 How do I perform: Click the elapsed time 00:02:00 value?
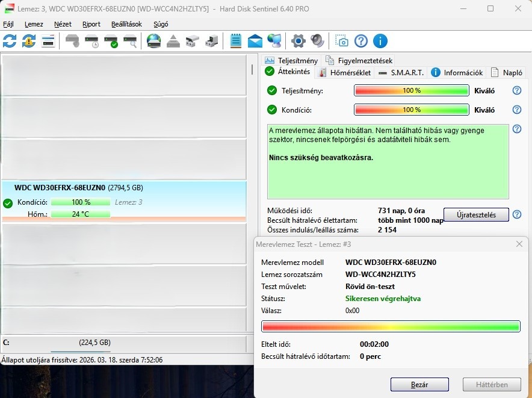coord(374,344)
